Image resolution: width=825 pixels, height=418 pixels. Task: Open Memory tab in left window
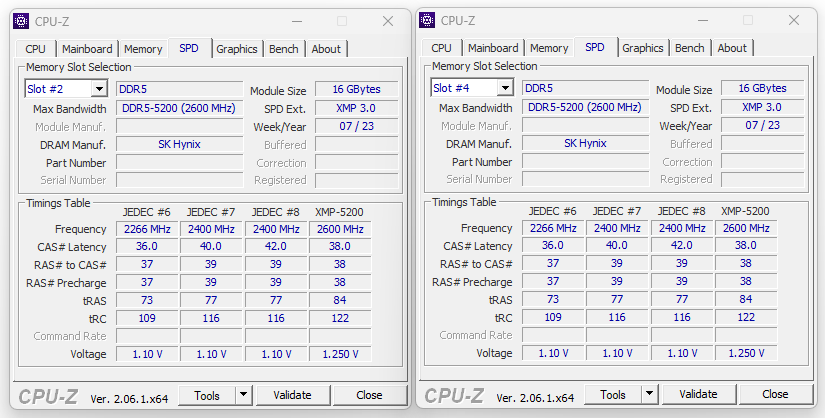[x=143, y=49]
